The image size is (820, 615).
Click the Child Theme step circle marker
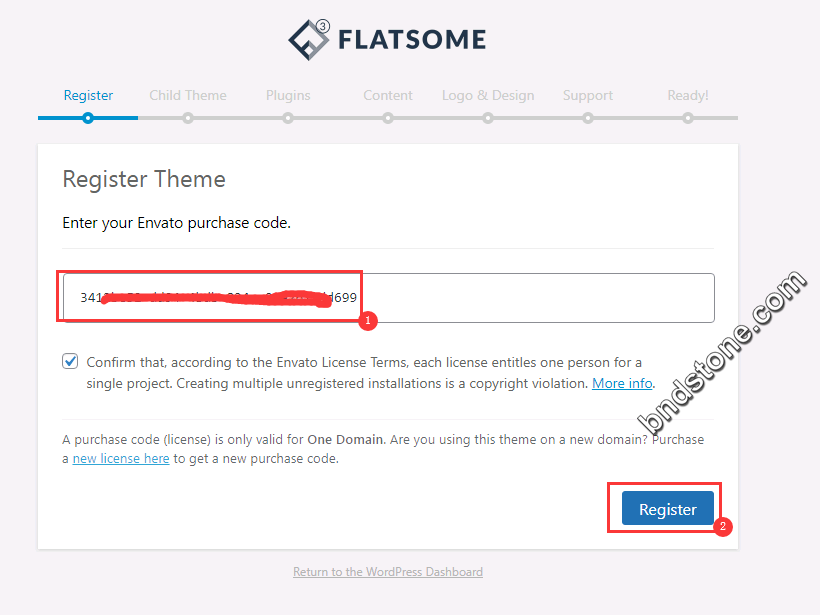[x=188, y=118]
